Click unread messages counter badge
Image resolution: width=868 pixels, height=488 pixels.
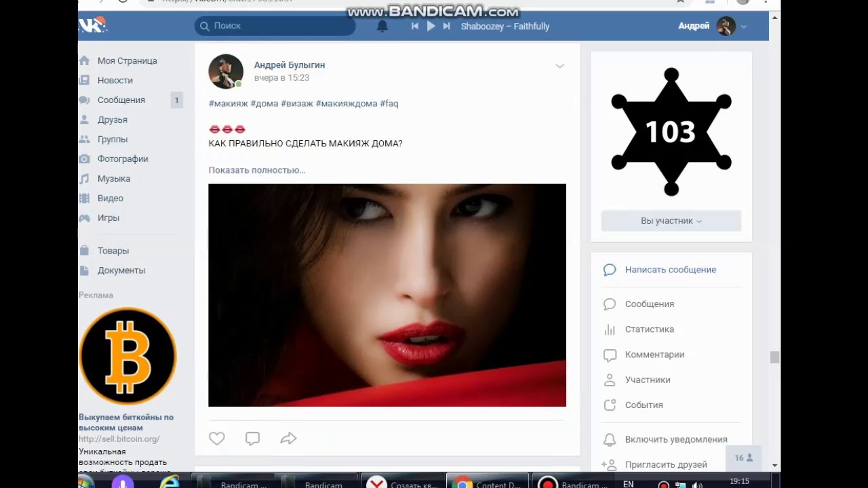click(x=176, y=100)
